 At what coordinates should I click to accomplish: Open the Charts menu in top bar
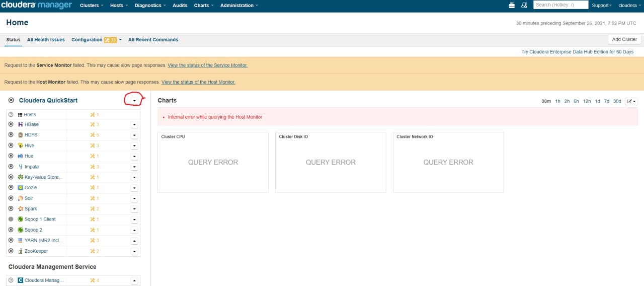point(204,5)
